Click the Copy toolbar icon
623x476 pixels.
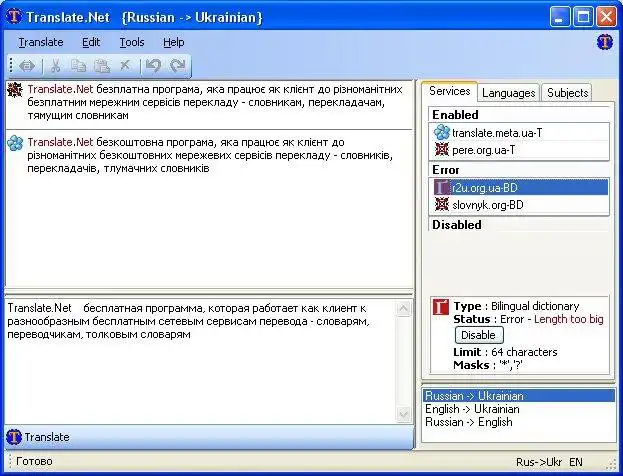pyautogui.click(x=78, y=66)
